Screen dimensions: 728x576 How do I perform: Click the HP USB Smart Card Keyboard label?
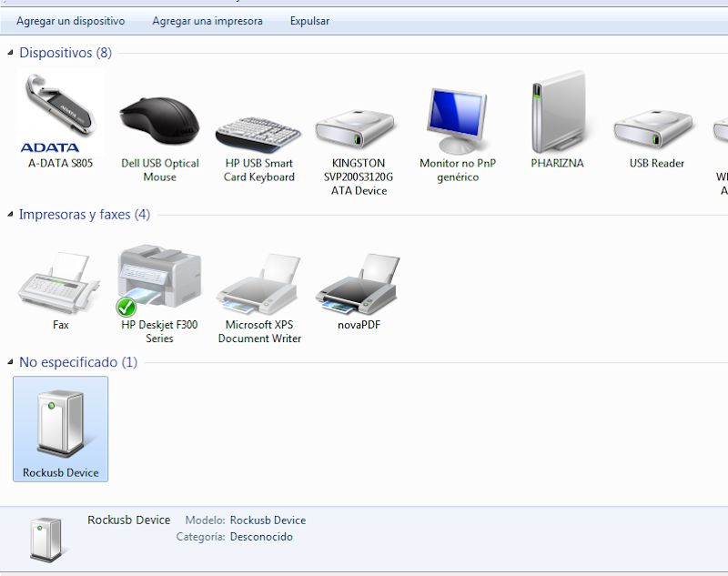click(x=259, y=170)
